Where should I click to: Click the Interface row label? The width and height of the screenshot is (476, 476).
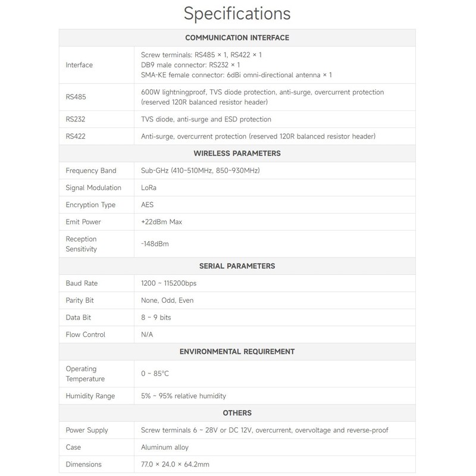(79, 65)
